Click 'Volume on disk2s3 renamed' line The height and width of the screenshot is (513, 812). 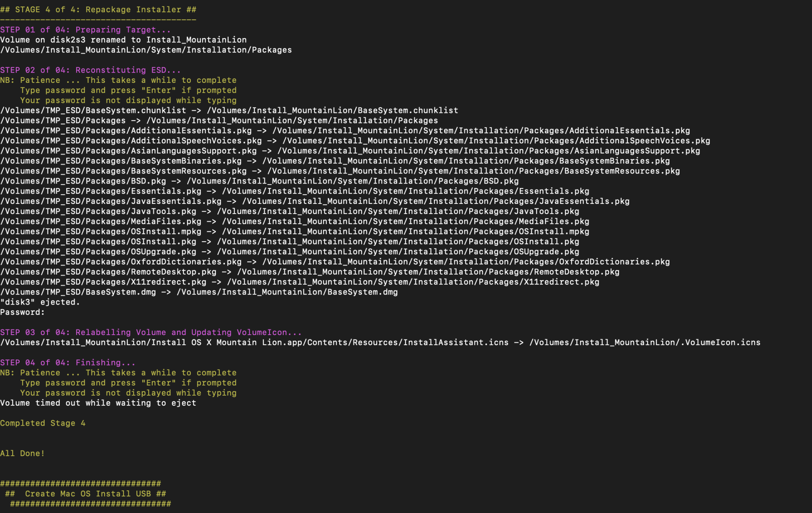tap(123, 40)
